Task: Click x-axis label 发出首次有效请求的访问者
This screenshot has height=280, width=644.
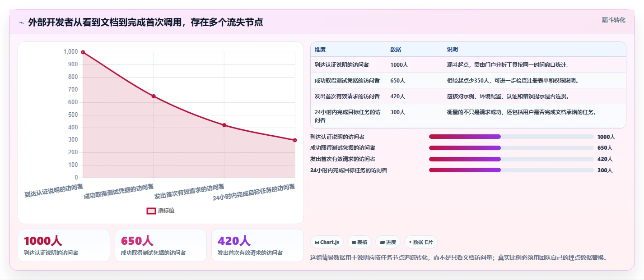Action: click(189, 192)
